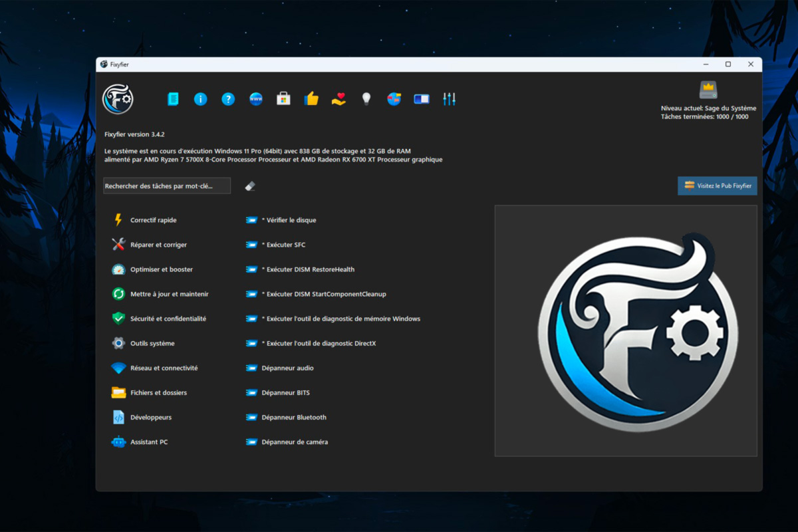
Task: Select the Correctif rapide lightning icon
Action: click(118, 220)
